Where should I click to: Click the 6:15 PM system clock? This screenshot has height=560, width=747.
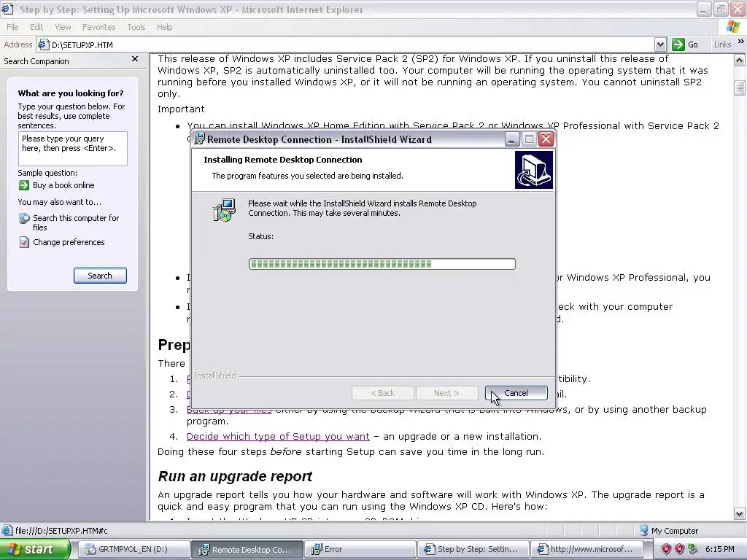(x=719, y=549)
